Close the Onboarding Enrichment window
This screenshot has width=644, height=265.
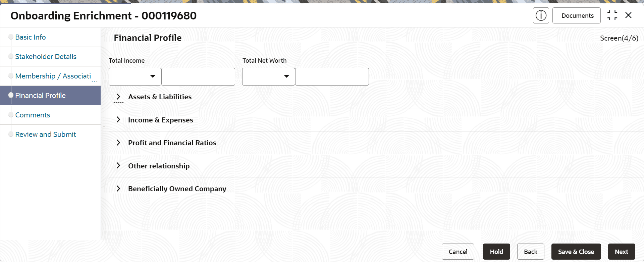(629, 15)
